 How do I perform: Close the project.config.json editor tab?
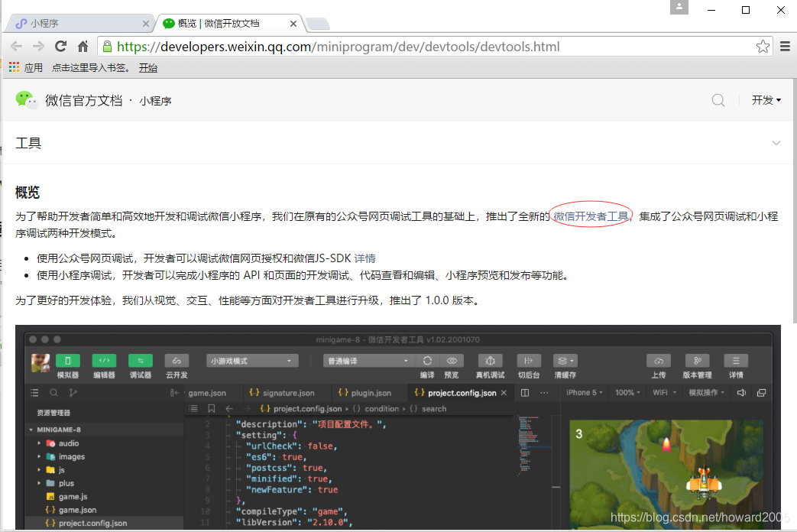[x=504, y=393]
